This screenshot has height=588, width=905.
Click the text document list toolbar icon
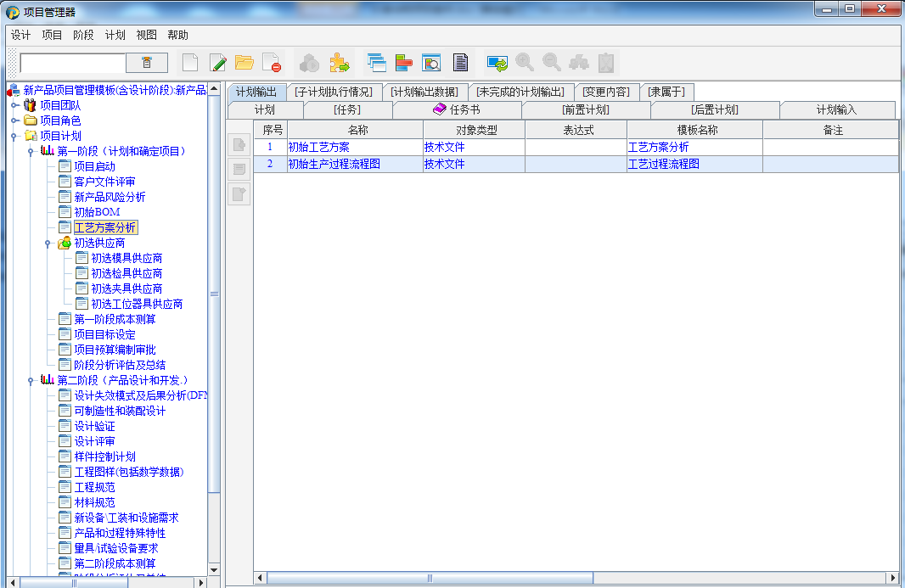(x=460, y=62)
